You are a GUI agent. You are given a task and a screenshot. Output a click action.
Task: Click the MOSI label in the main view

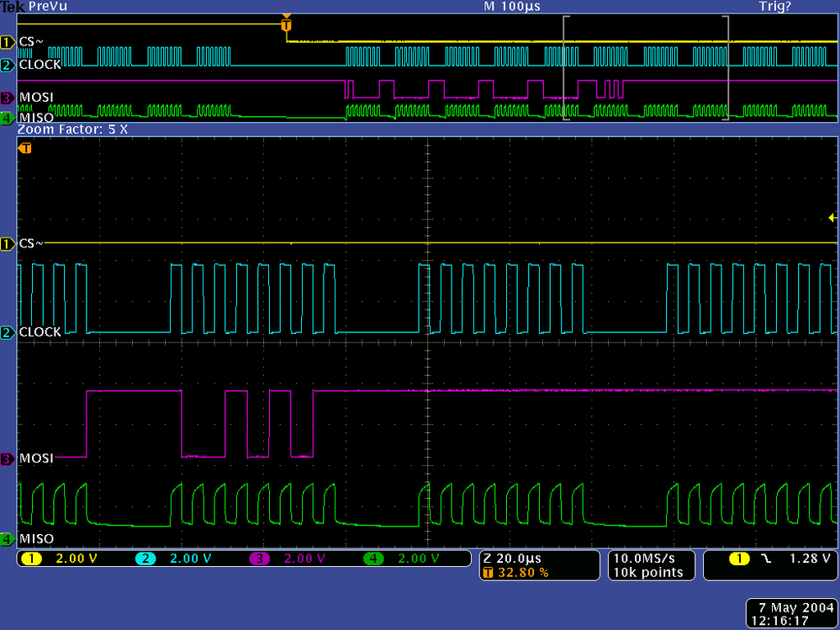pos(36,458)
